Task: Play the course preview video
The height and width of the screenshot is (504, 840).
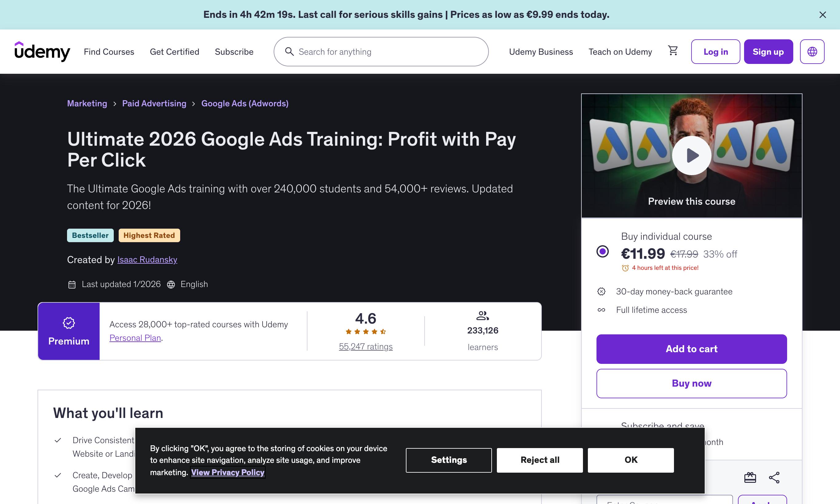Action: coord(691,156)
